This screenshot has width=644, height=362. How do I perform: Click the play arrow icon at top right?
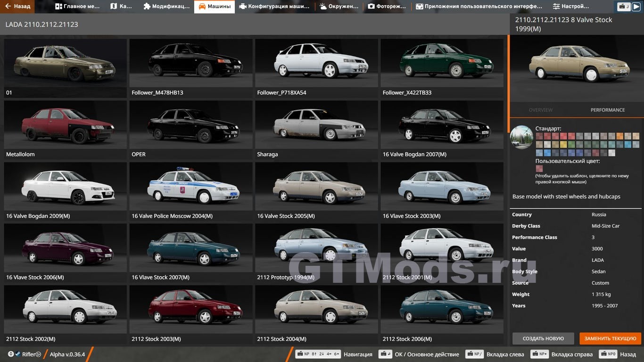click(636, 7)
